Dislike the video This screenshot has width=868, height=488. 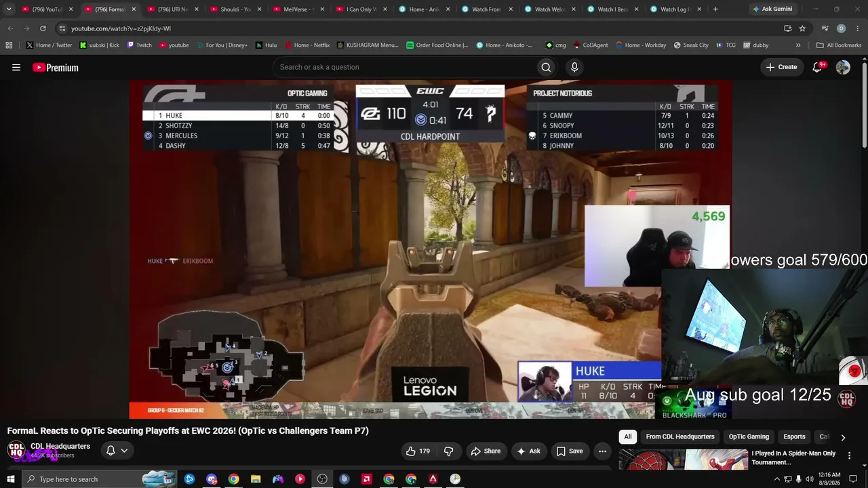[448, 451]
